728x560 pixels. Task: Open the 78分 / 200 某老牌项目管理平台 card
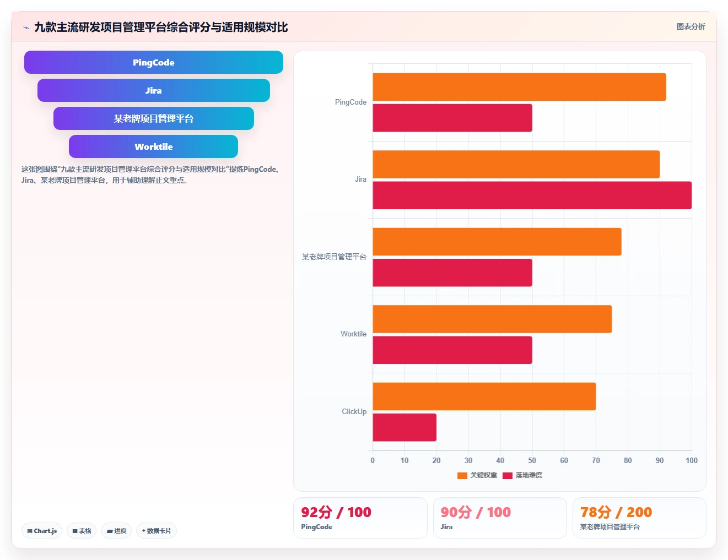[x=639, y=518]
